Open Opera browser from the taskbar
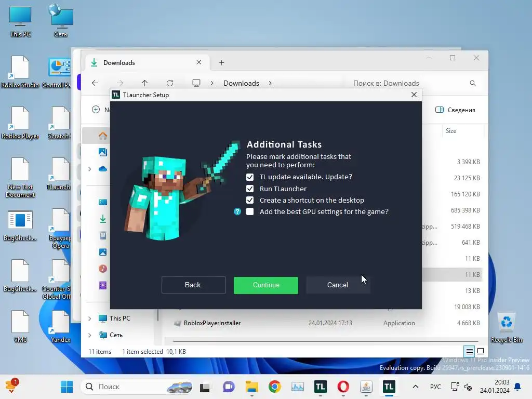Viewport: 532px width, 399px height. click(343, 387)
